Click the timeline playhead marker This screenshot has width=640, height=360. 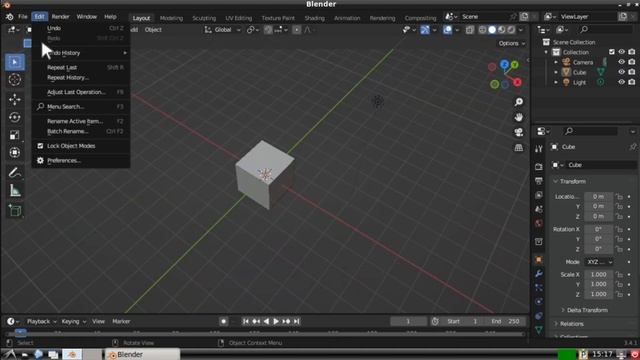(x=20, y=332)
